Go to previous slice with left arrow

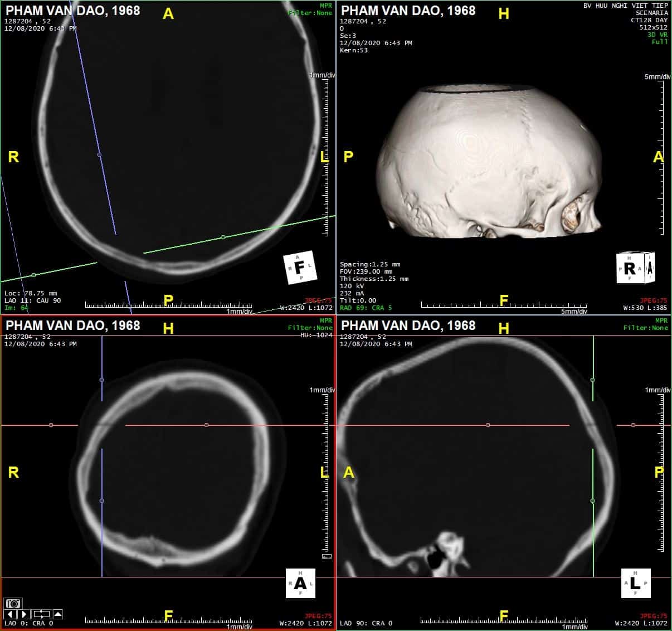point(11,614)
